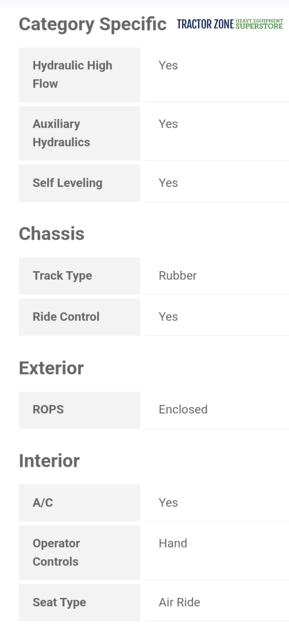Click the Ride Control label
The image size is (289, 644).
coord(66,317)
